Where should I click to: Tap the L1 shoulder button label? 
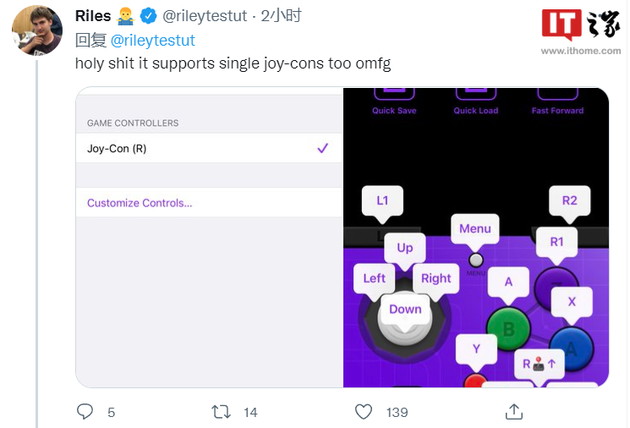point(382,201)
